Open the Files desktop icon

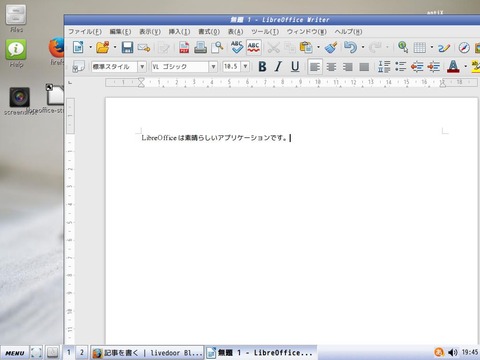coord(16,19)
